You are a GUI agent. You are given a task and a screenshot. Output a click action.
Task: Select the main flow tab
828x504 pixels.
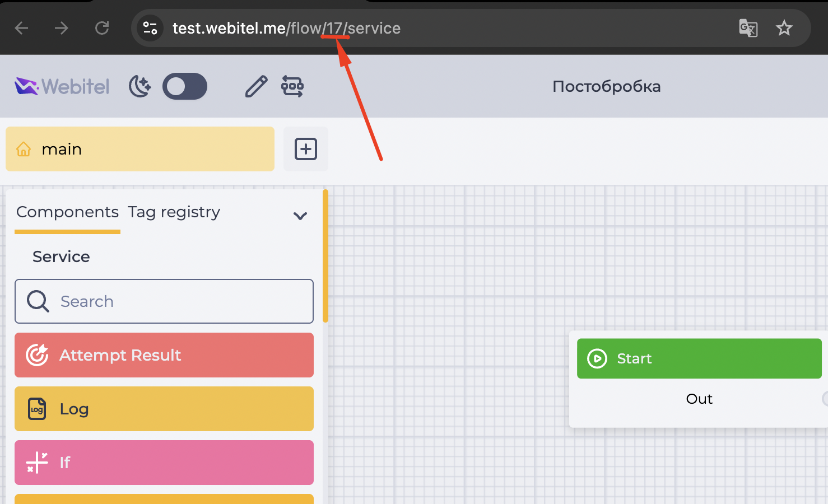[x=140, y=149]
